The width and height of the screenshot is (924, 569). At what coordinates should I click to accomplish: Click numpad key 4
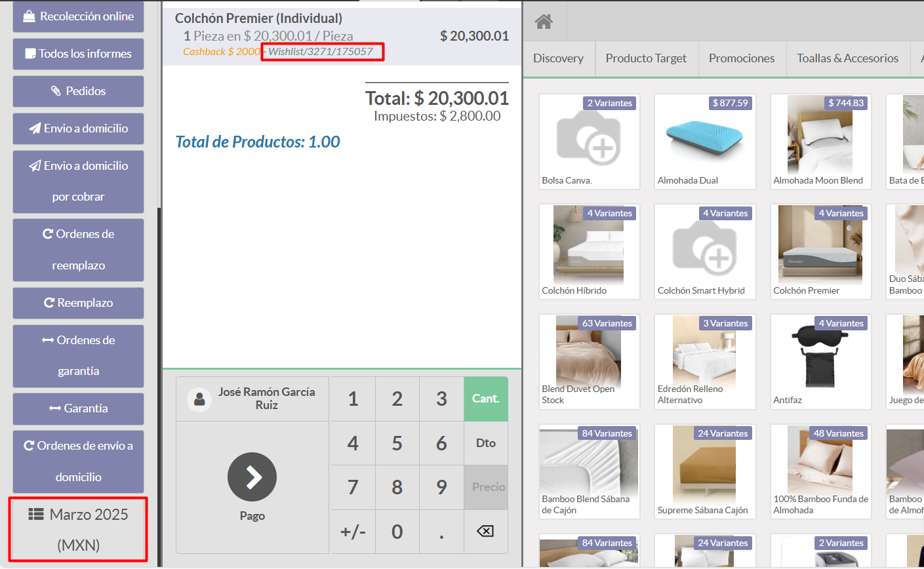point(353,443)
